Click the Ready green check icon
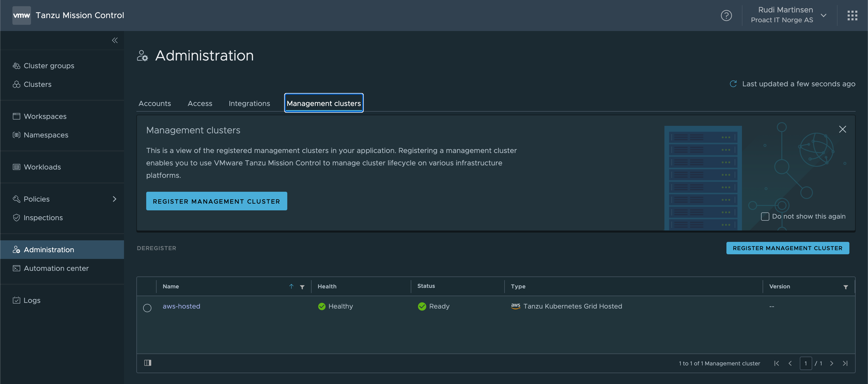This screenshot has width=868, height=384. [422, 306]
